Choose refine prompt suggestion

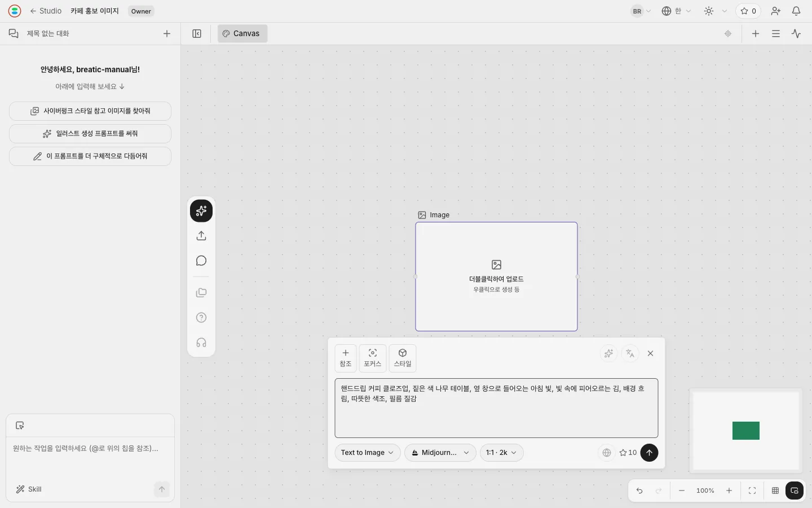coord(90,156)
